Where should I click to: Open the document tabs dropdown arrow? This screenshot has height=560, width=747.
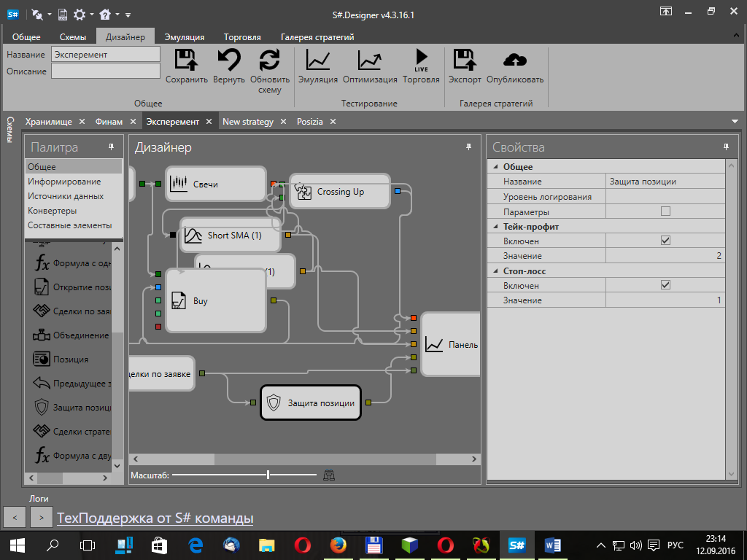pos(735,122)
